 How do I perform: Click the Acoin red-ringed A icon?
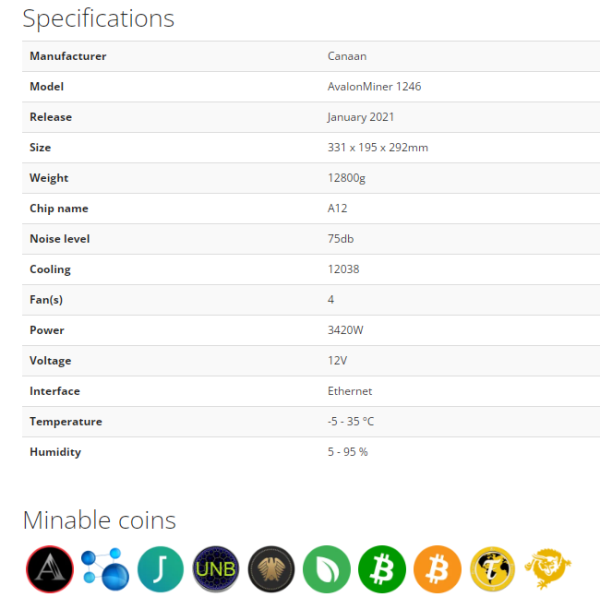click(50, 569)
